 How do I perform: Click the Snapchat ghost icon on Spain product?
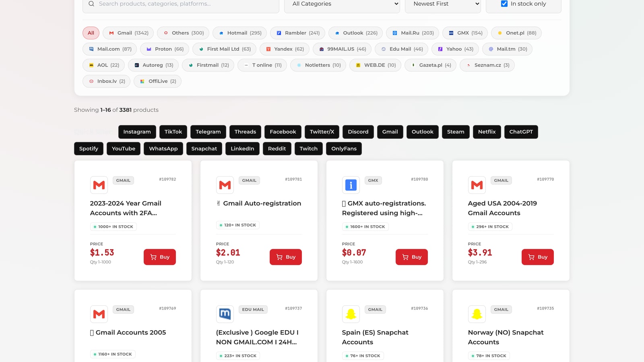tap(351, 314)
